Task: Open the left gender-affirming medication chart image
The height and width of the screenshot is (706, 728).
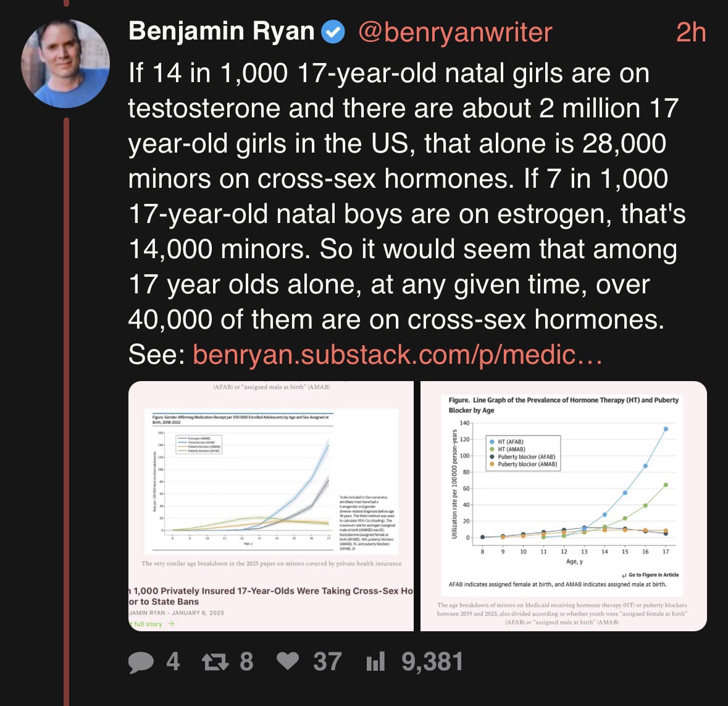Action: [271, 482]
